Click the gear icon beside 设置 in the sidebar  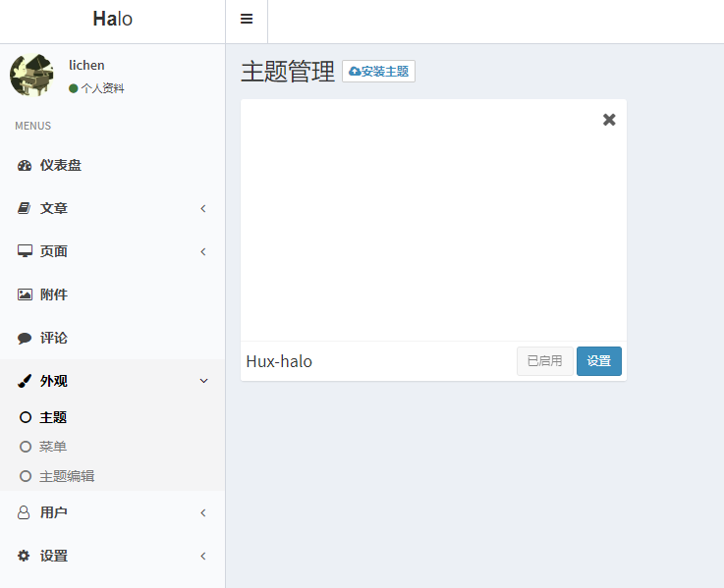(x=24, y=556)
